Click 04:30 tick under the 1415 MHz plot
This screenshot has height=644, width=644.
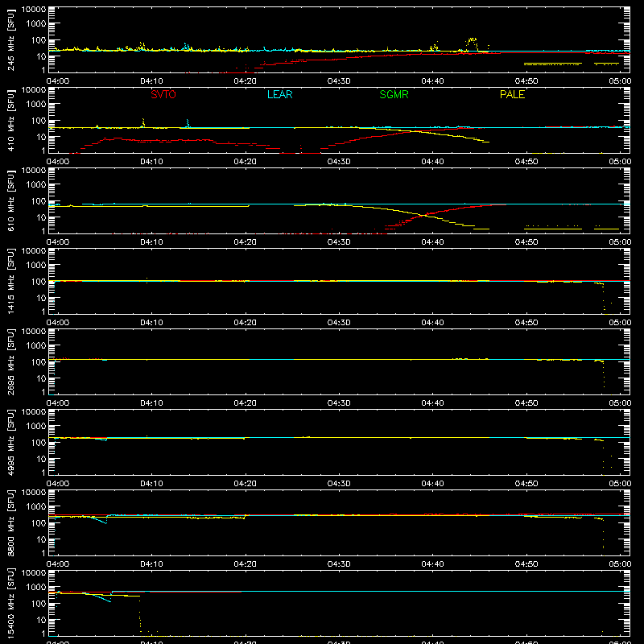[x=339, y=323]
